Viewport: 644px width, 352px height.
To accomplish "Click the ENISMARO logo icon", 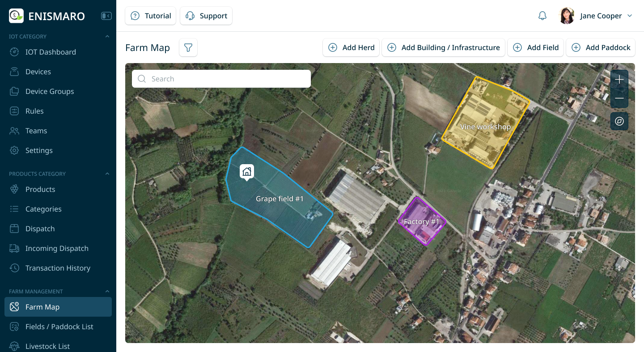I will click(x=17, y=16).
